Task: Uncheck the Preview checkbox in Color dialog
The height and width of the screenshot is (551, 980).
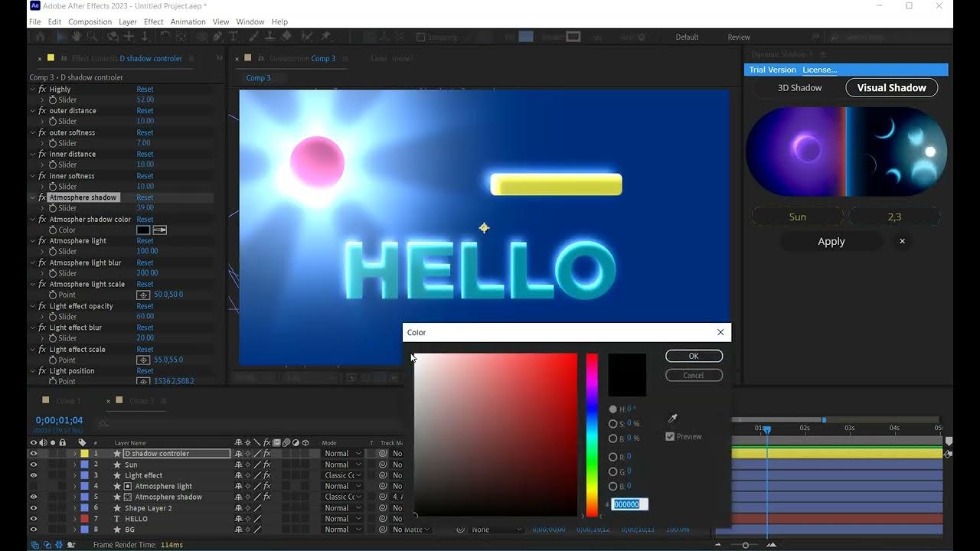Action: pos(669,436)
